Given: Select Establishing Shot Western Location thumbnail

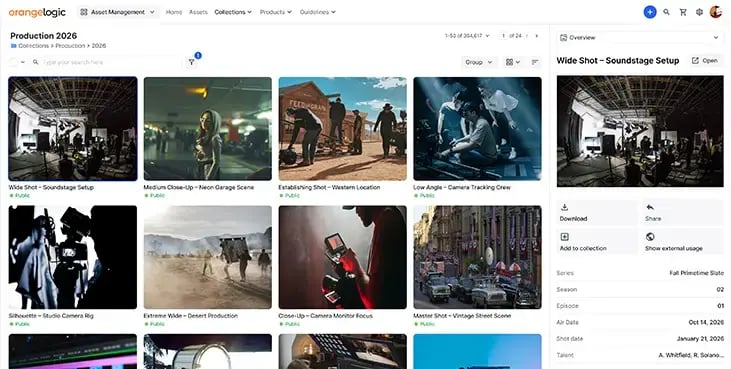Looking at the screenshot, I should tap(343, 129).
